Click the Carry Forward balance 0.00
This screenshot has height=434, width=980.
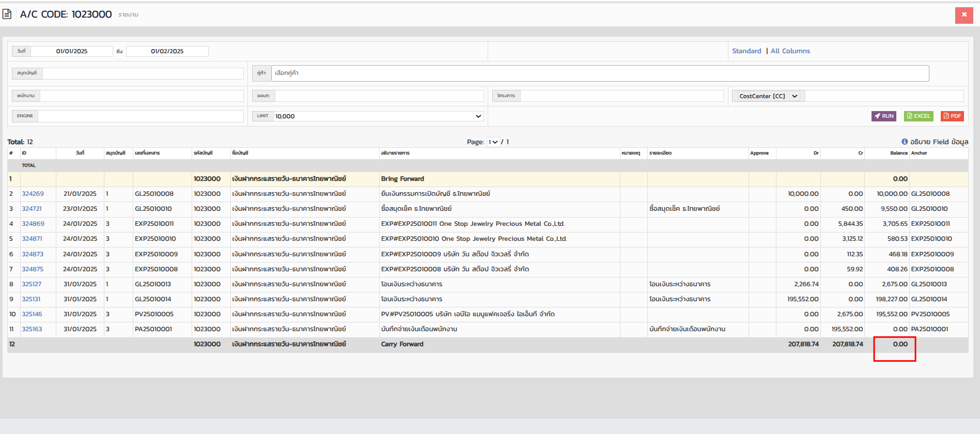900,344
